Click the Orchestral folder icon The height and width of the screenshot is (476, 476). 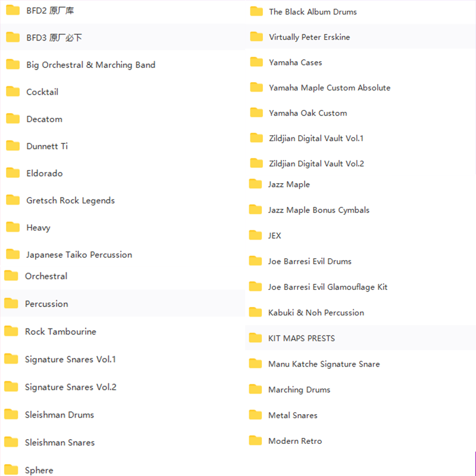click(11, 275)
